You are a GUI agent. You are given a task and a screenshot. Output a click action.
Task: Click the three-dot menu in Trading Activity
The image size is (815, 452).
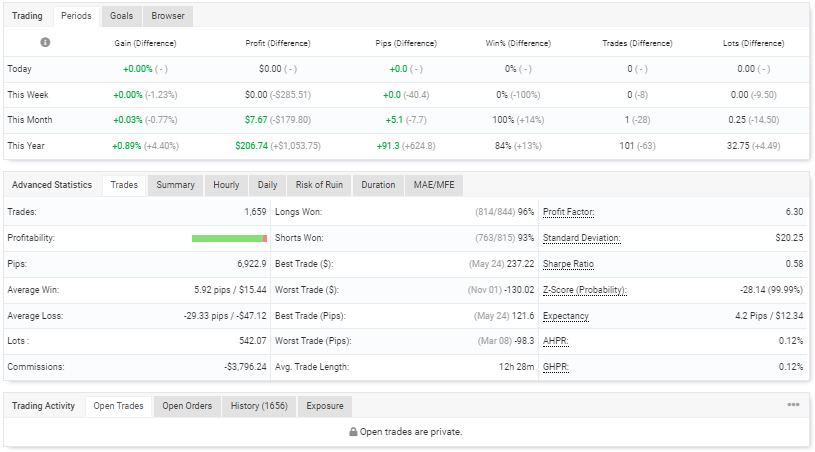tap(793, 405)
